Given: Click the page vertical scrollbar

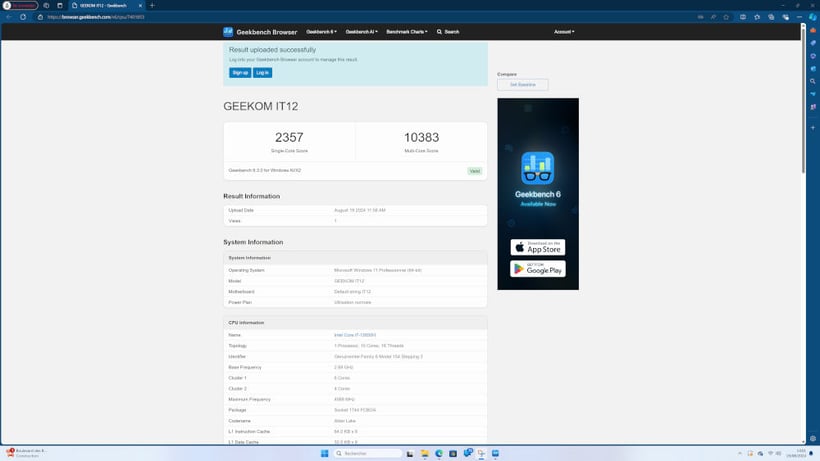Looking at the screenshot, I should pos(804,99).
